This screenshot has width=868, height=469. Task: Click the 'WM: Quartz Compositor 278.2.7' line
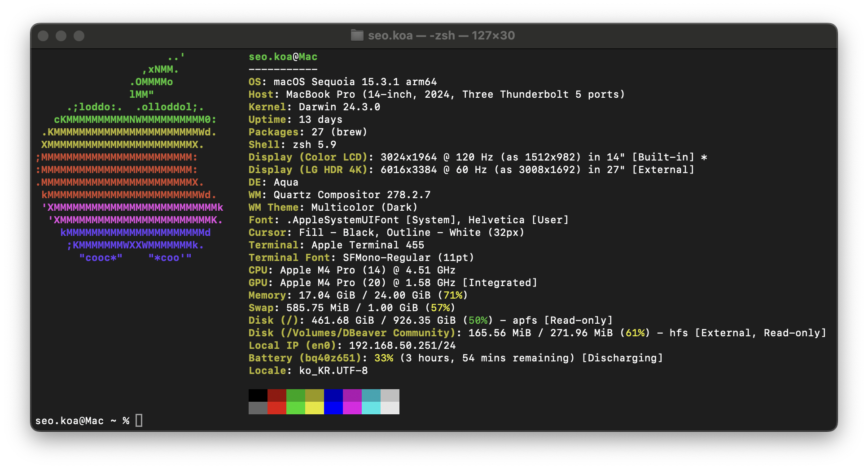coord(340,195)
